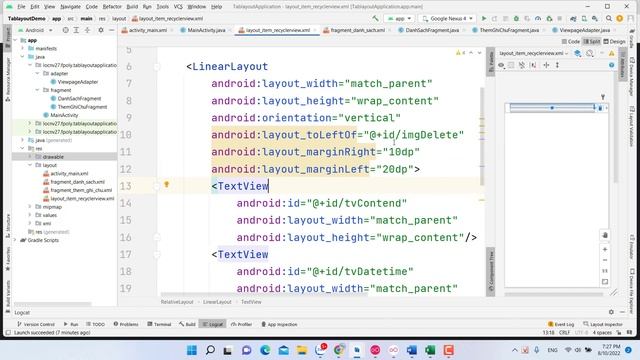Zoom in the design preview with plus
Image resolution: width=640 pixels, height=360 pixels.
605,249
